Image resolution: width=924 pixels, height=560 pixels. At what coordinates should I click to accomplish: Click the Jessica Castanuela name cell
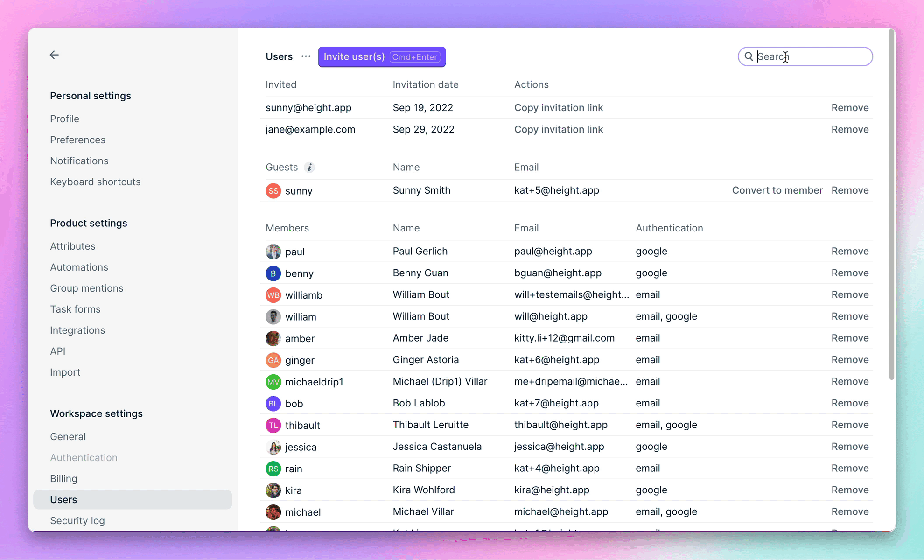click(x=437, y=447)
